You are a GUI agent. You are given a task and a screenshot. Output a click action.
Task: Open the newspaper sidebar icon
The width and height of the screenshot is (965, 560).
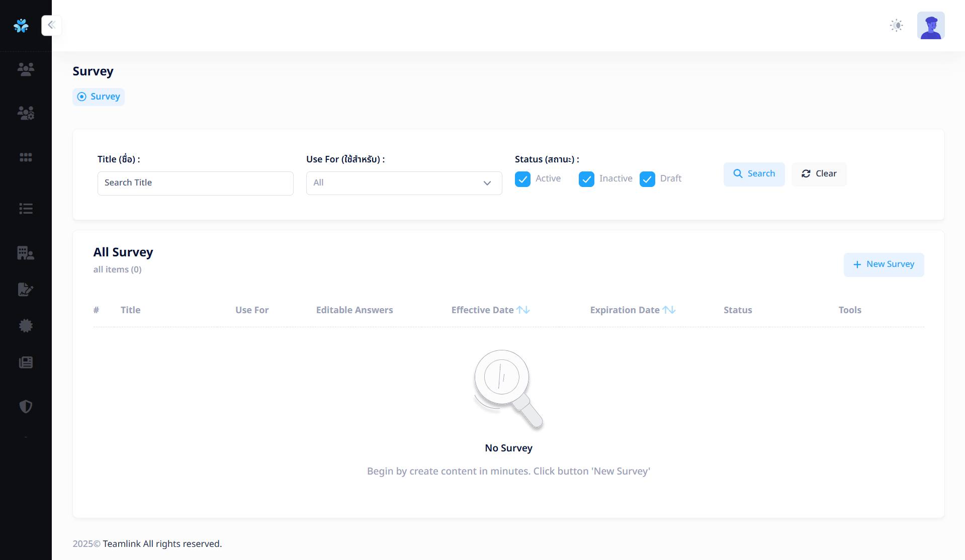click(26, 362)
